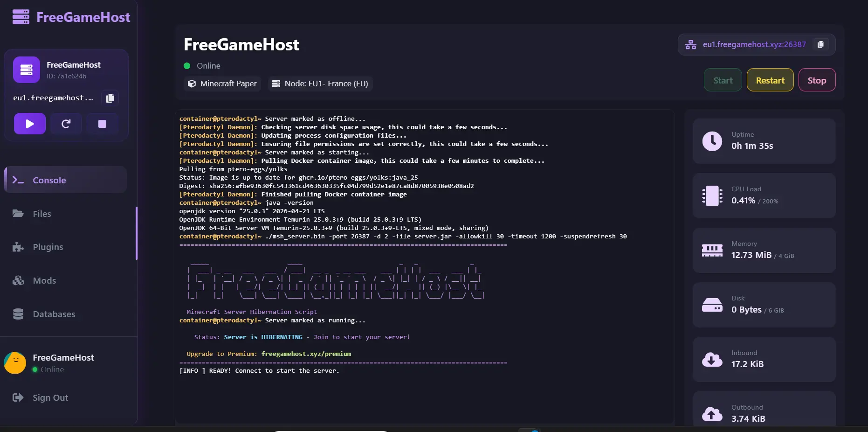868x432 pixels.
Task: Click the Files folder icon
Action: [18, 214]
